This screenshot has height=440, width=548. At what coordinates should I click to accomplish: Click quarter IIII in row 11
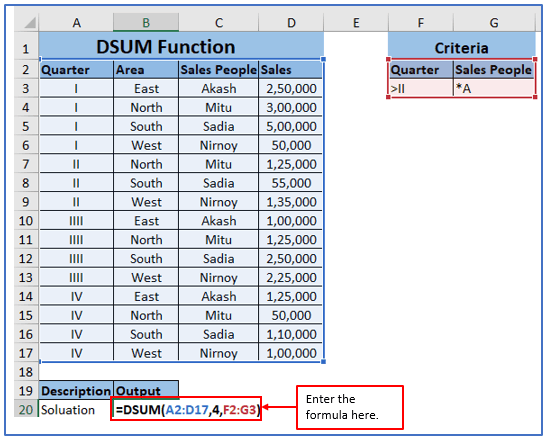point(76,239)
